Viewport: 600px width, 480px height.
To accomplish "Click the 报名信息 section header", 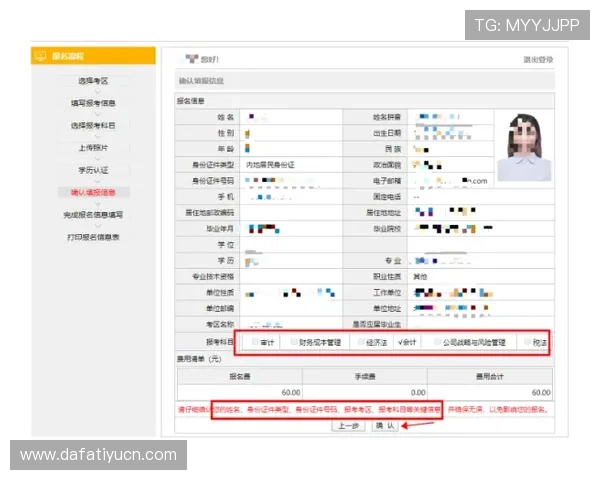I will coord(191,101).
